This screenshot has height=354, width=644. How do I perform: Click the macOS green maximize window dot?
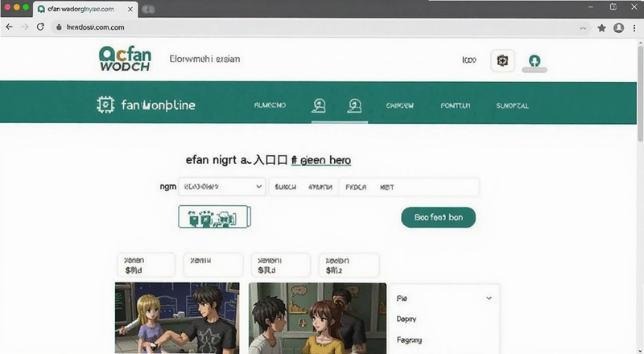[26, 7]
